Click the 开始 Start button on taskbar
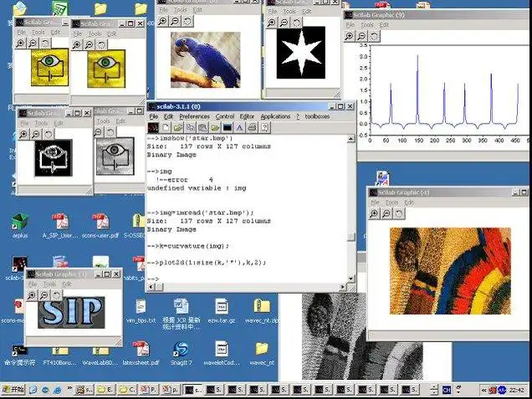This screenshot has width=532, height=399. click(13, 390)
